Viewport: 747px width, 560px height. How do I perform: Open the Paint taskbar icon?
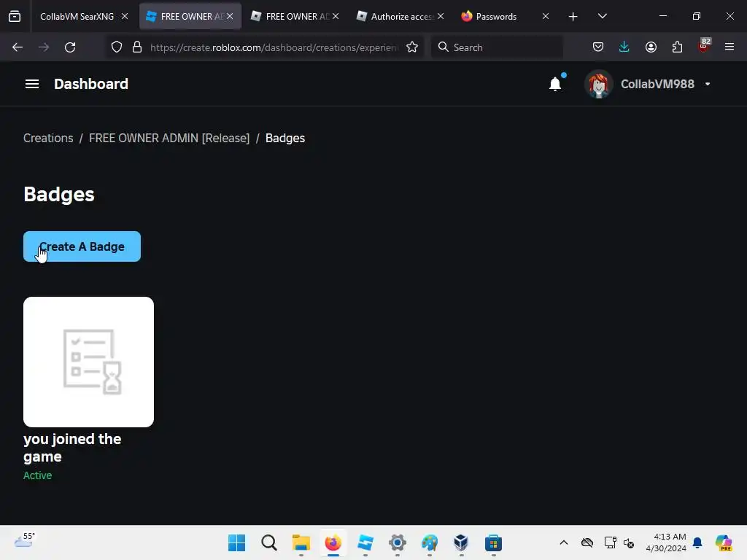coord(429,542)
